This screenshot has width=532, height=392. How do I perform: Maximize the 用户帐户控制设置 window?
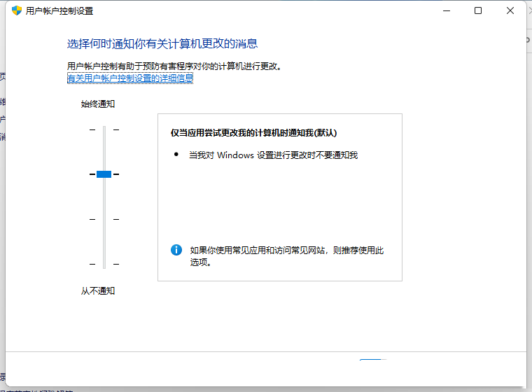pos(478,11)
